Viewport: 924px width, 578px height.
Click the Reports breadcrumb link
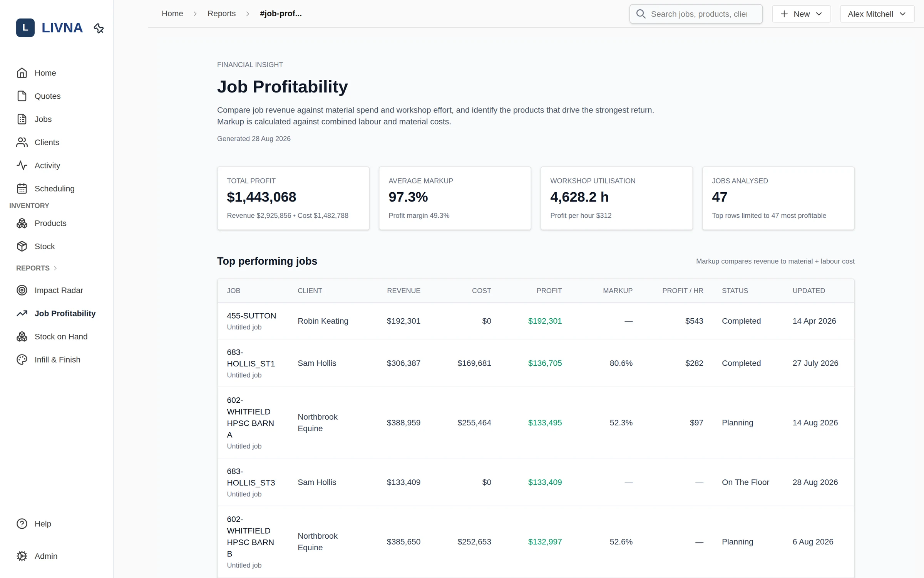(x=221, y=13)
